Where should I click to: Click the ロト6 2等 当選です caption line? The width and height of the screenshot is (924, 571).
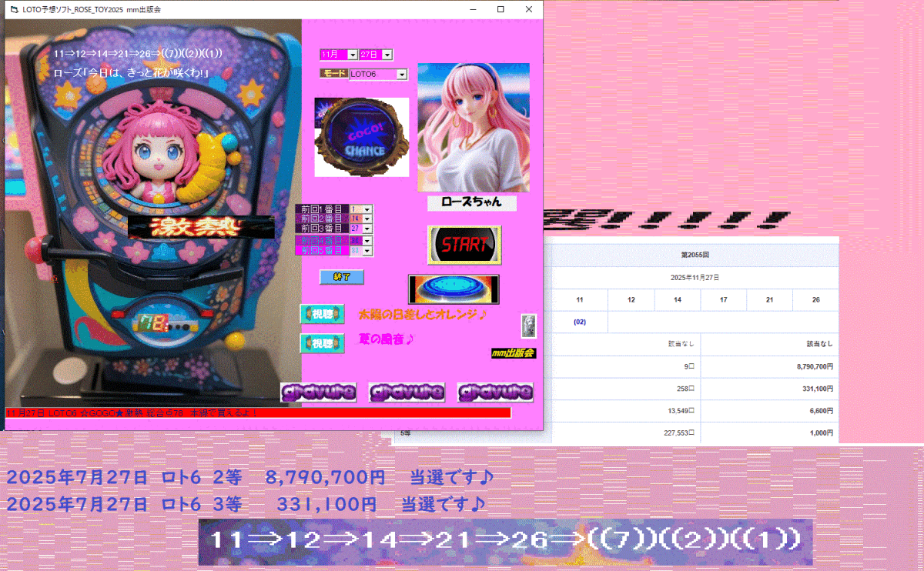[250, 479]
